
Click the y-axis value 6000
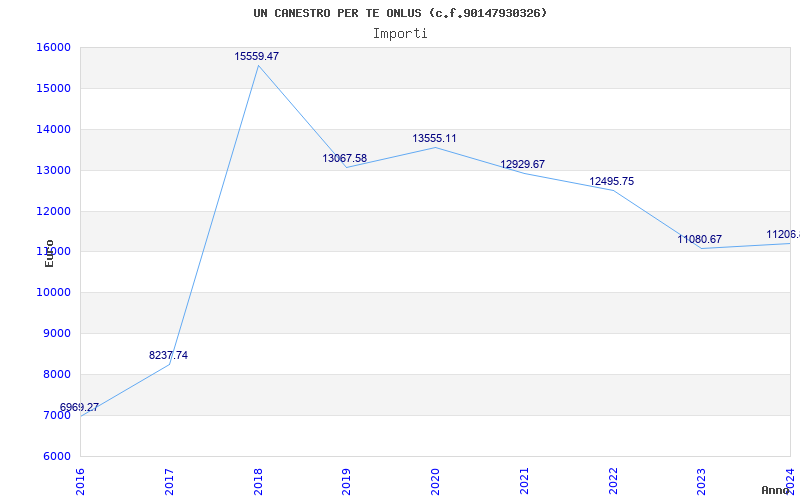point(56,457)
